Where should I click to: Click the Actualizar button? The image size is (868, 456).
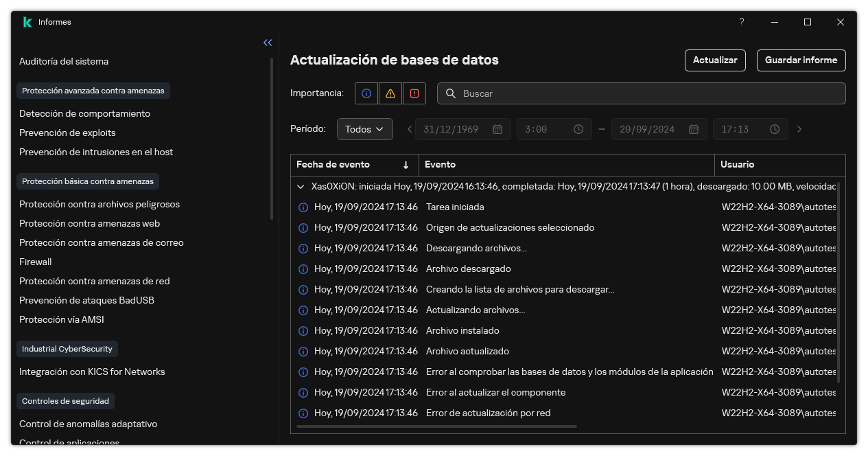[714, 60]
